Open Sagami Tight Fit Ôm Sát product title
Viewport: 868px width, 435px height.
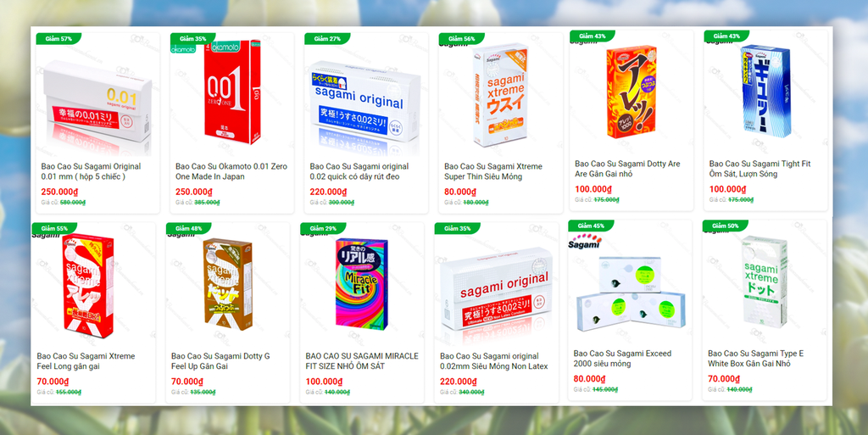[x=759, y=169]
